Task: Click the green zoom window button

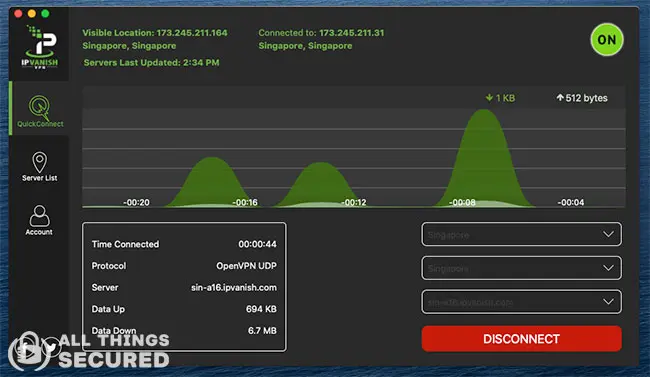Action: coord(46,14)
